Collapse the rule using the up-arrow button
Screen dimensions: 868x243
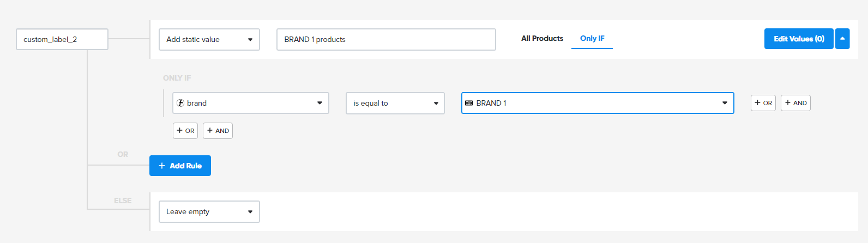click(x=842, y=39)
